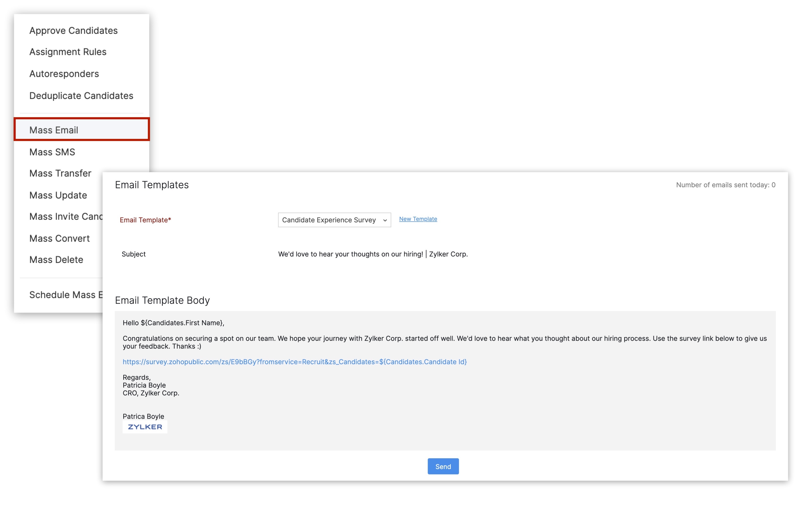The image size is (812, 505).
Task: Open the Zoho survey URL link
Action: 294,362
